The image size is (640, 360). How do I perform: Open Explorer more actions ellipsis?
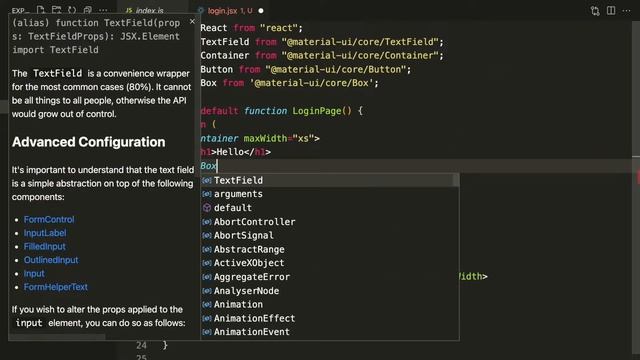pyautogui.click(x=103, y=10)
